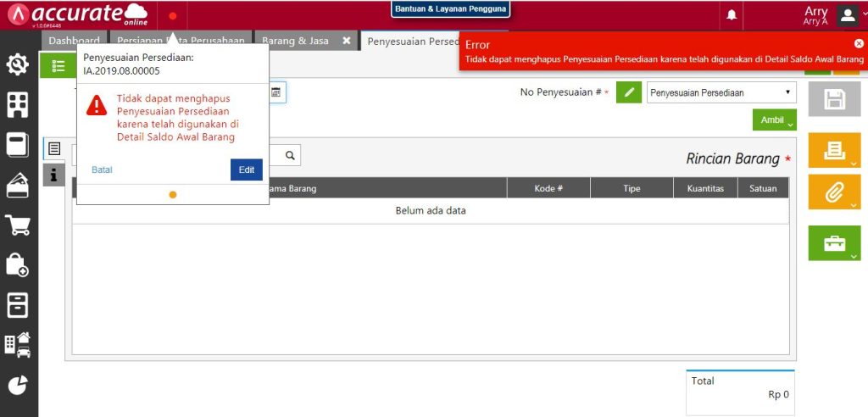Switch to the Dashboard tab
868x417 pixels.
click(74, 41)
